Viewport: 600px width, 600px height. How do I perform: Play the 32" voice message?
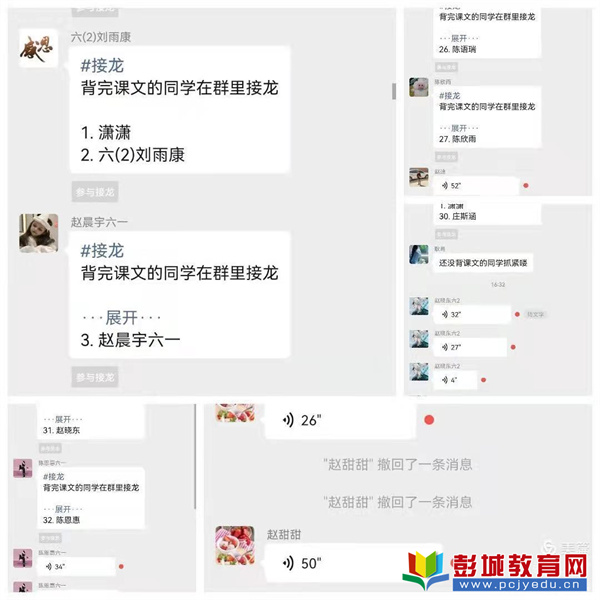pos(472,315)
